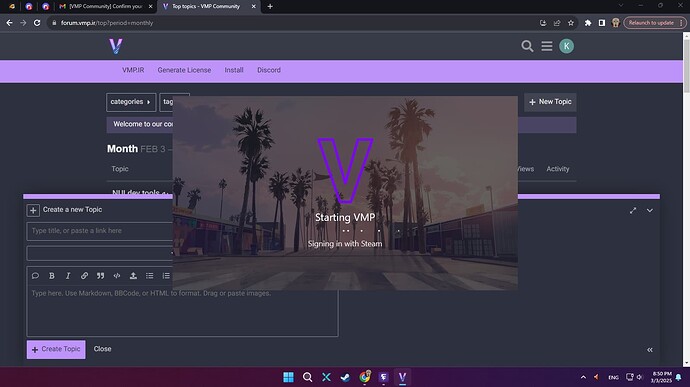
Task: Open the forum search icon
Action: [x=527, y=46]
